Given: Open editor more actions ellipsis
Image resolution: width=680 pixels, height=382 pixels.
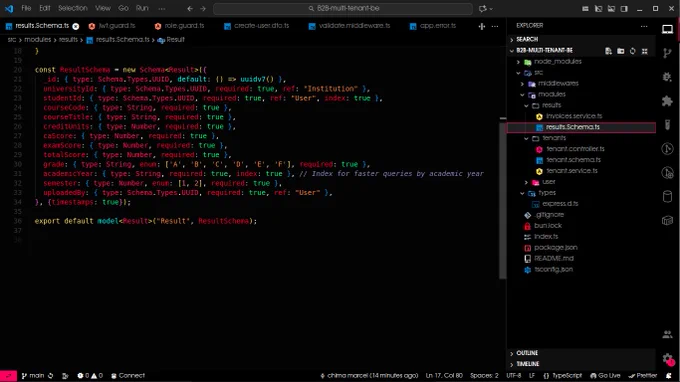Looking at the screenshot, I should point(495,26).
